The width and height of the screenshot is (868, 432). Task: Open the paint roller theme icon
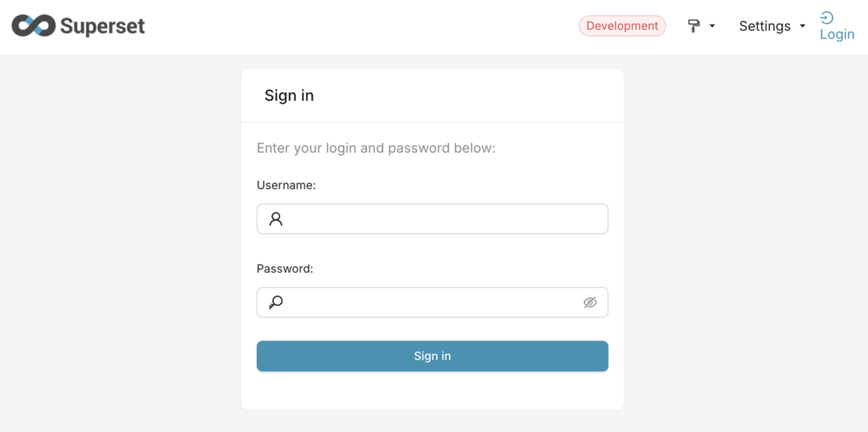[x=694, y=26]
